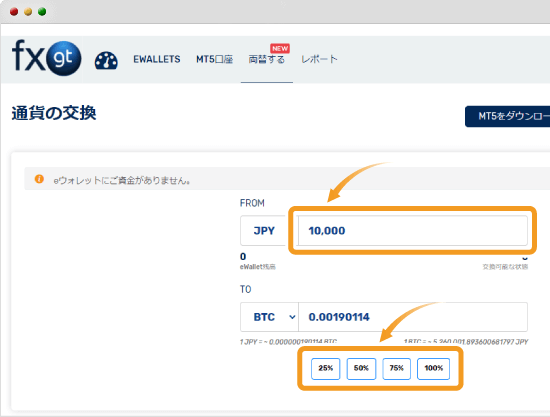Click the BTC dropdown chevron arrow
The image size is (550, 417).
click(292, 317)
